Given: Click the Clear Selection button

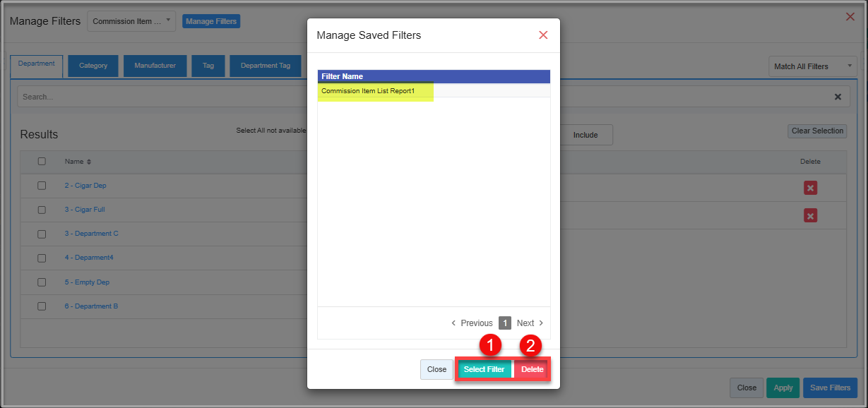Looking at the screenshot, I should (x=817, y=131).
